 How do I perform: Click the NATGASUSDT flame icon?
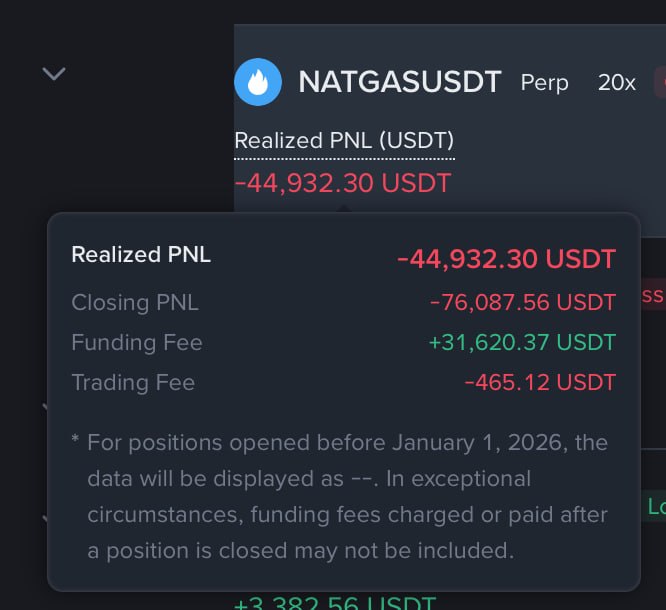[x=258, y=82]
